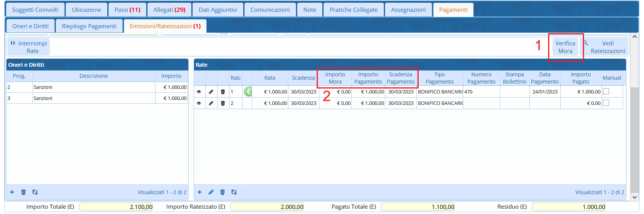Tick the Manual checkbox for rate 2
Screen dimensions: 644x214
coord(606,103)
